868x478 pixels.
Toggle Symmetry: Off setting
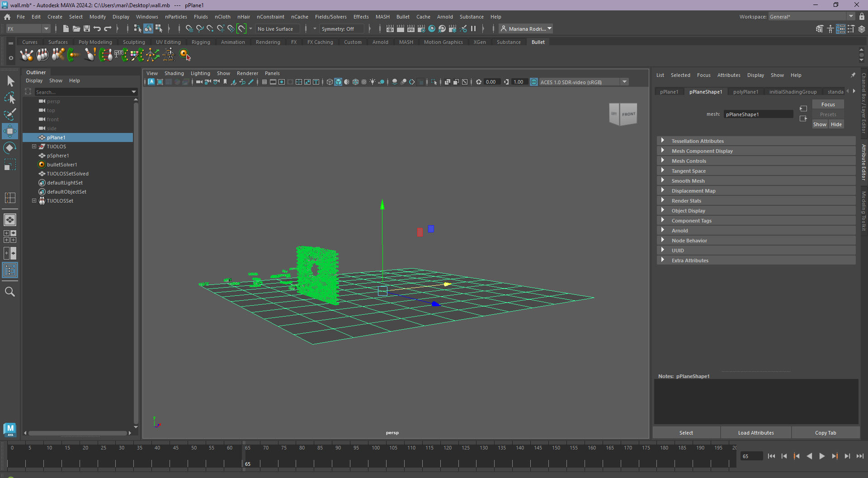[x=338, y=29]
